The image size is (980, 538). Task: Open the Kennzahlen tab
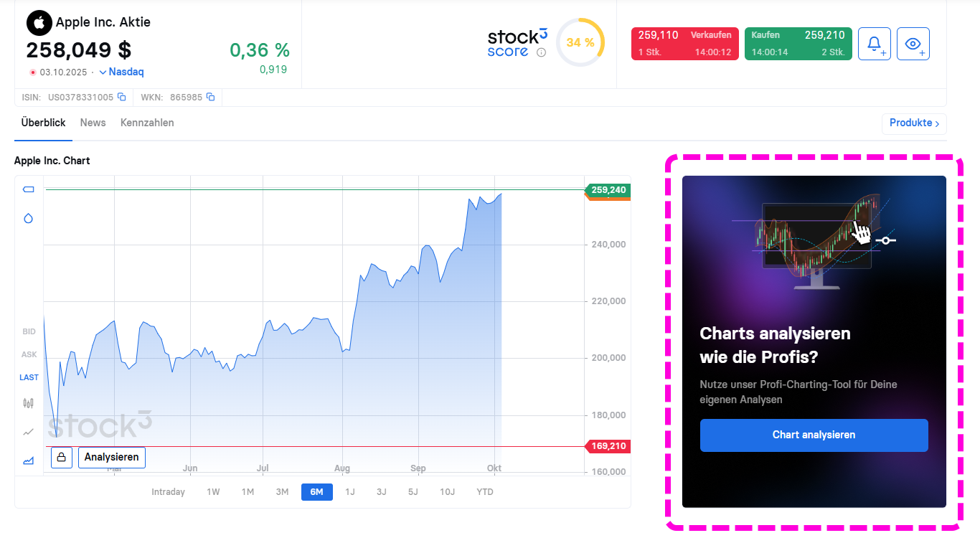147,123
